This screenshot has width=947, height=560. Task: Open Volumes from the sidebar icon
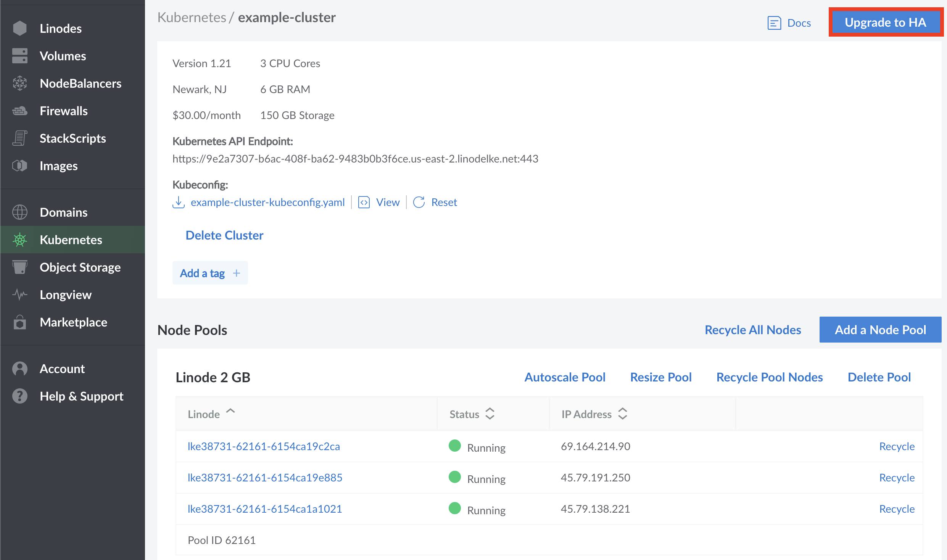pos(20,56)
